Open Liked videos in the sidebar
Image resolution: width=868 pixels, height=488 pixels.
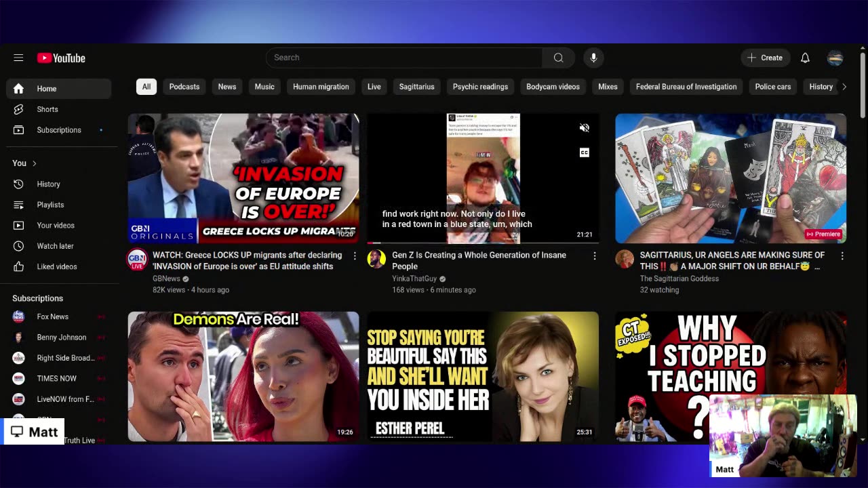coord(58,267)
